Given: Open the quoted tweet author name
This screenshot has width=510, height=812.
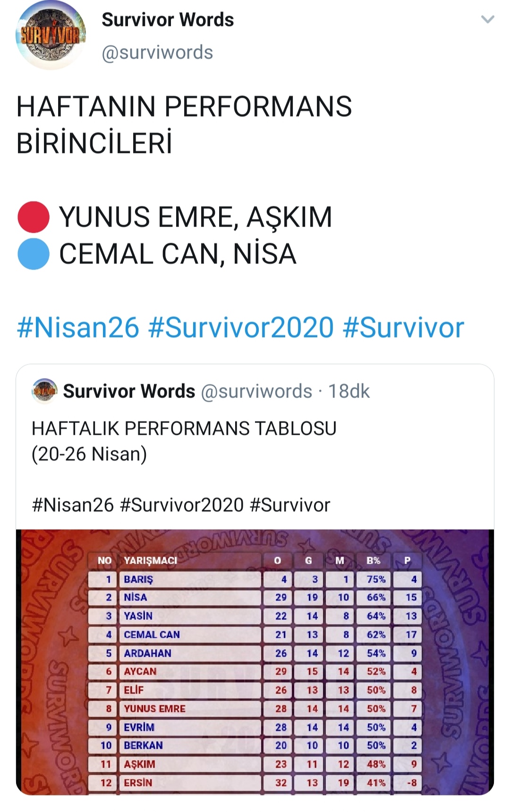Looking at the screenshot, I should click(129, 391).
